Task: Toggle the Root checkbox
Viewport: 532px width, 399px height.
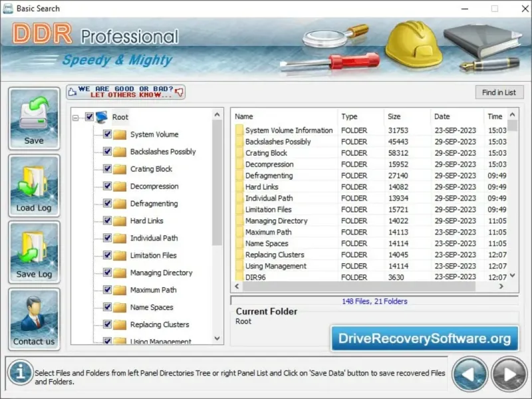Action: click(x=89, y=117)
